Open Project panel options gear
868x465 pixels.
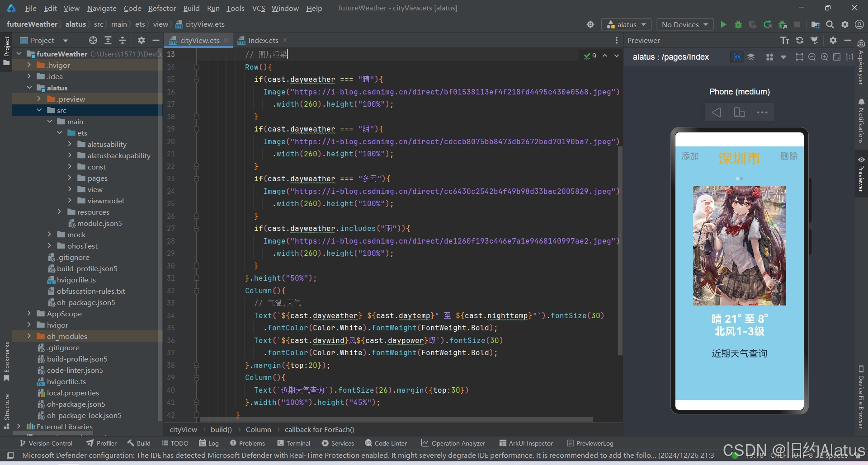coord(142,40)
